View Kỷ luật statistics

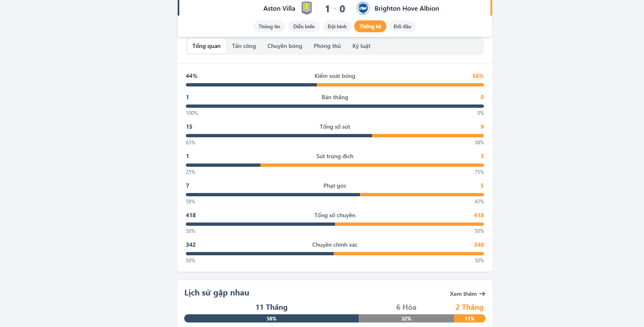coord(361,46)
